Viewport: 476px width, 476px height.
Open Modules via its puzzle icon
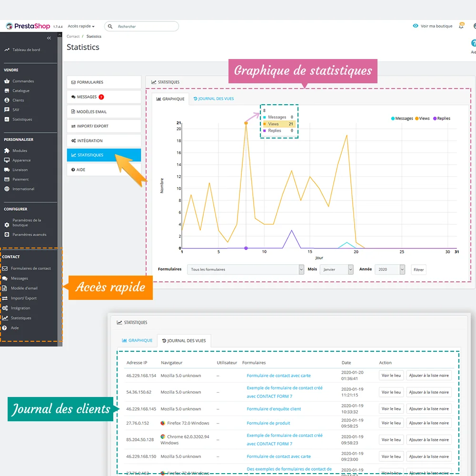click(7, 150)
